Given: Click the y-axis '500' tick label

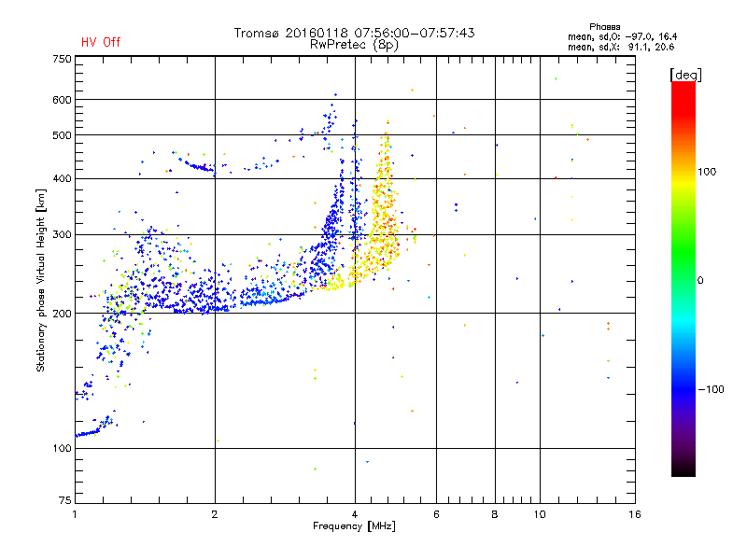Looking at the screenshot, I should click(x=63, y=135).
